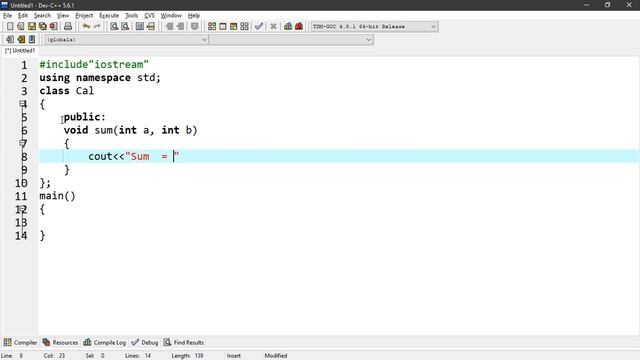The height and width of the screenshot is (360, 640).
Task: Click the 'Modified' status bar entry
Action: [x=276, y=356]
